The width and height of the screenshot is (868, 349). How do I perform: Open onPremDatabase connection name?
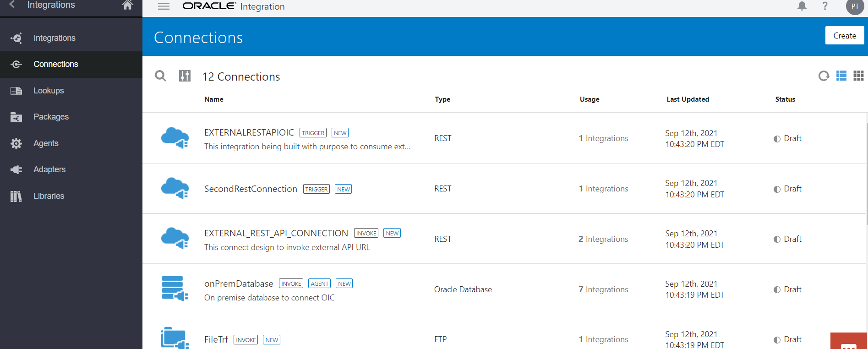pyautogui.click(x=239, y=284)
